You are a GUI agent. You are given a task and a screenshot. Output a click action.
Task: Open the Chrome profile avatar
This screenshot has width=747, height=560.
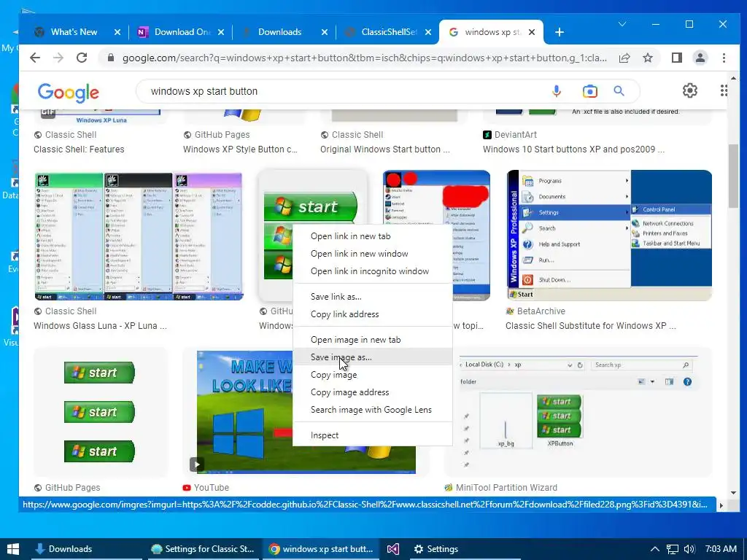[x=700, y=58]
